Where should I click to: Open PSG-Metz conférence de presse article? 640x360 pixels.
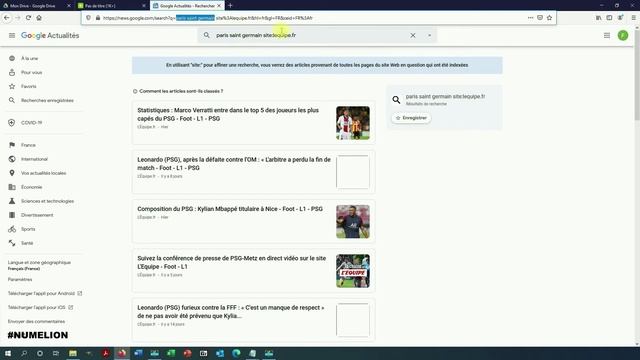click(231, 262)
